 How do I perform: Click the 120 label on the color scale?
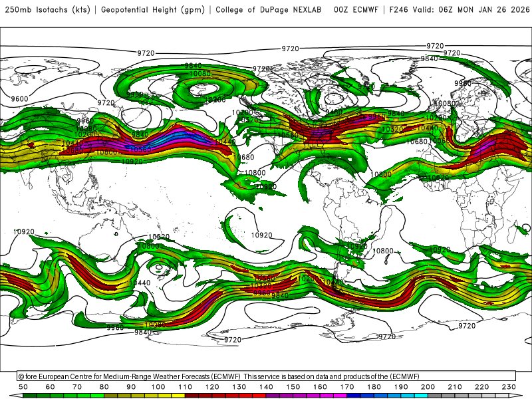212,387
